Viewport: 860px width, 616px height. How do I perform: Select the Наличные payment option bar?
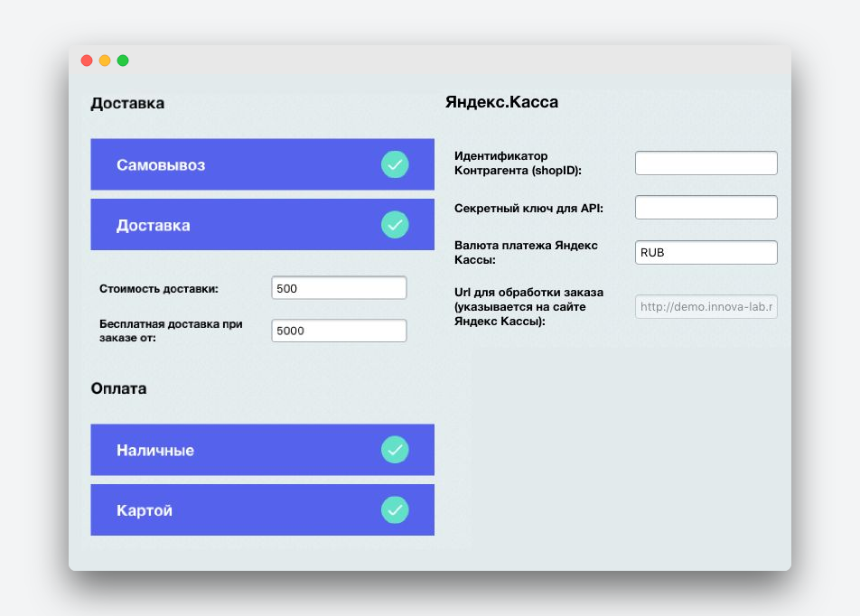pyautogui.click(x=262, y=450)
